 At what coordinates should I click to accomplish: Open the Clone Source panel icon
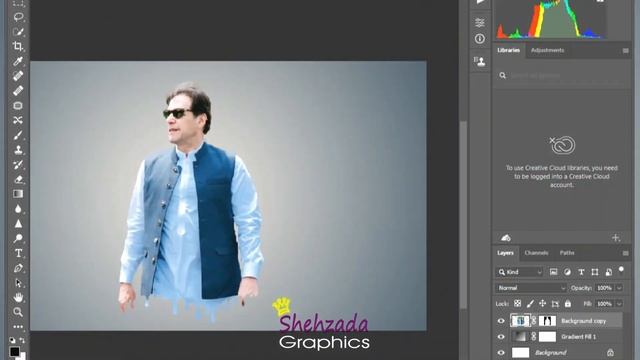pos(480,61)
